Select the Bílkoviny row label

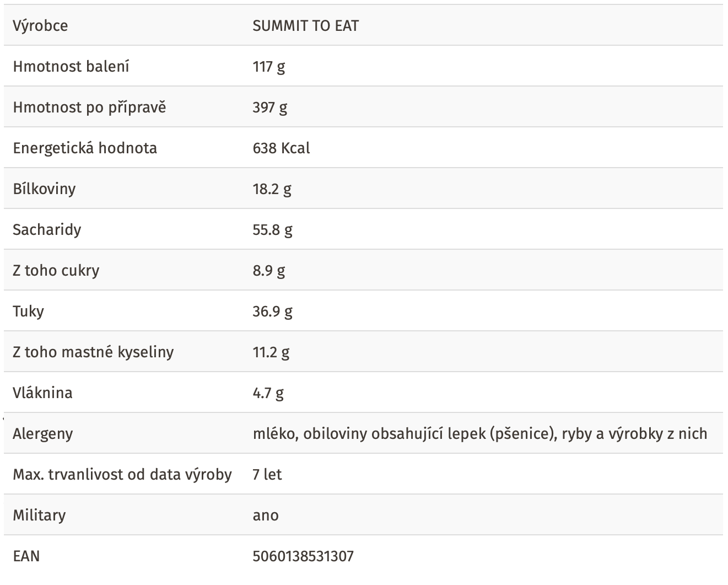44,189
